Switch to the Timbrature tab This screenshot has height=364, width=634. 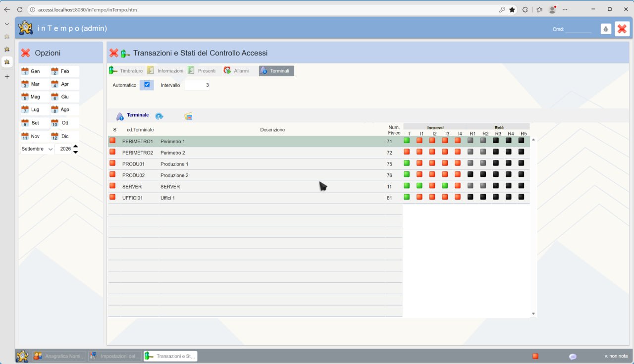pos(126,71)
